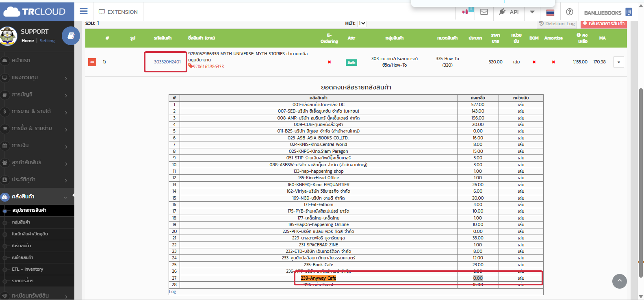Click the BANLUEBOOKS company building icon
Viewport: 644px width, 300px height.
[629, 12]
